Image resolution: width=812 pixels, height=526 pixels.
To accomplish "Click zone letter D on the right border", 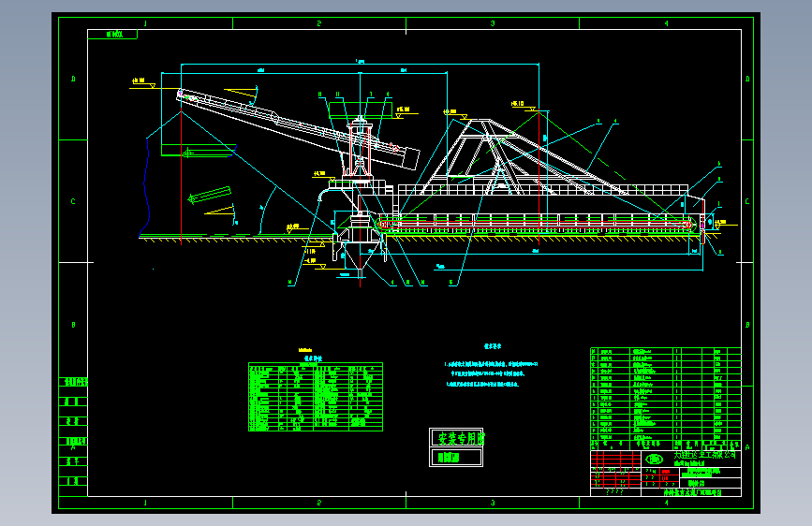I will 747,79.
